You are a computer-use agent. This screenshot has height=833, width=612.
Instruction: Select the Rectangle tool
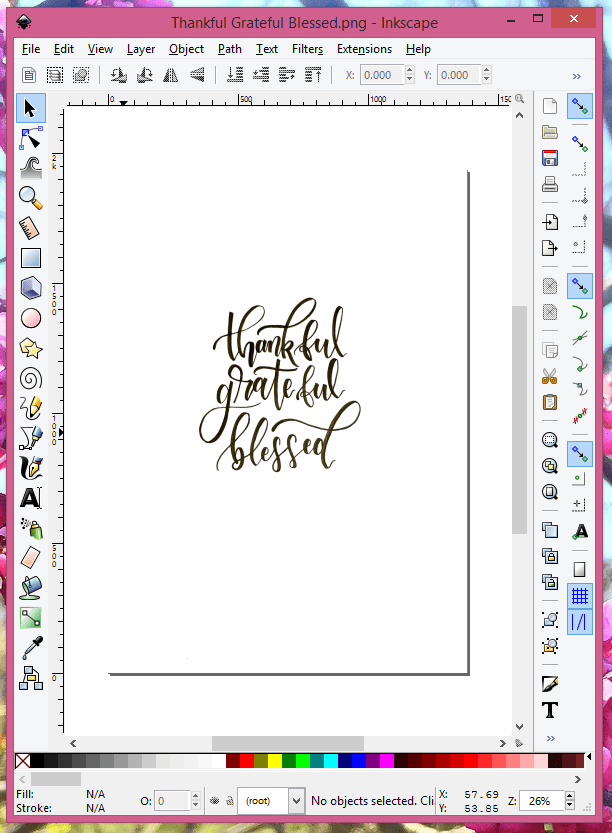[30, 258]
